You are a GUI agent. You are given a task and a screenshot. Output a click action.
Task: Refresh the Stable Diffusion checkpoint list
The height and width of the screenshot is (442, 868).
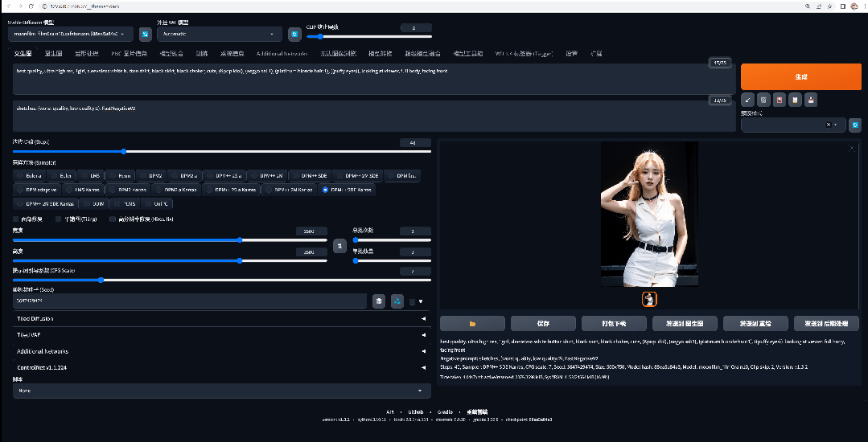(x=145, y=35)
